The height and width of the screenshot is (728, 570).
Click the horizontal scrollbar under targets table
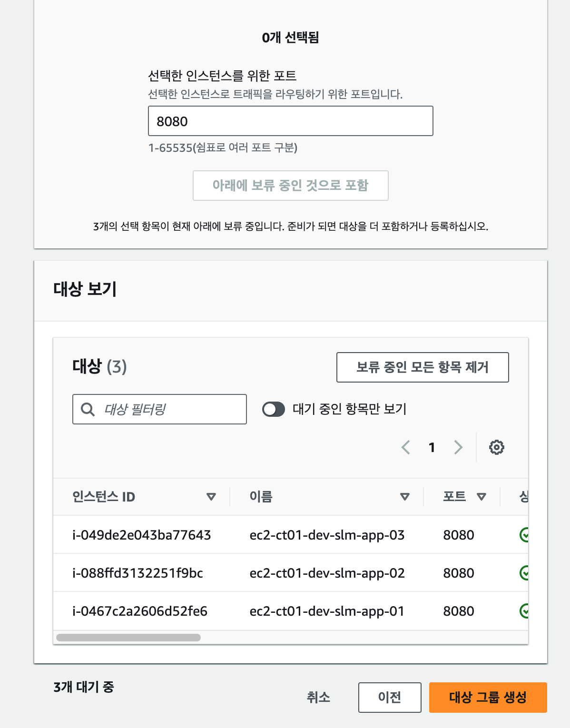[128, 638]
